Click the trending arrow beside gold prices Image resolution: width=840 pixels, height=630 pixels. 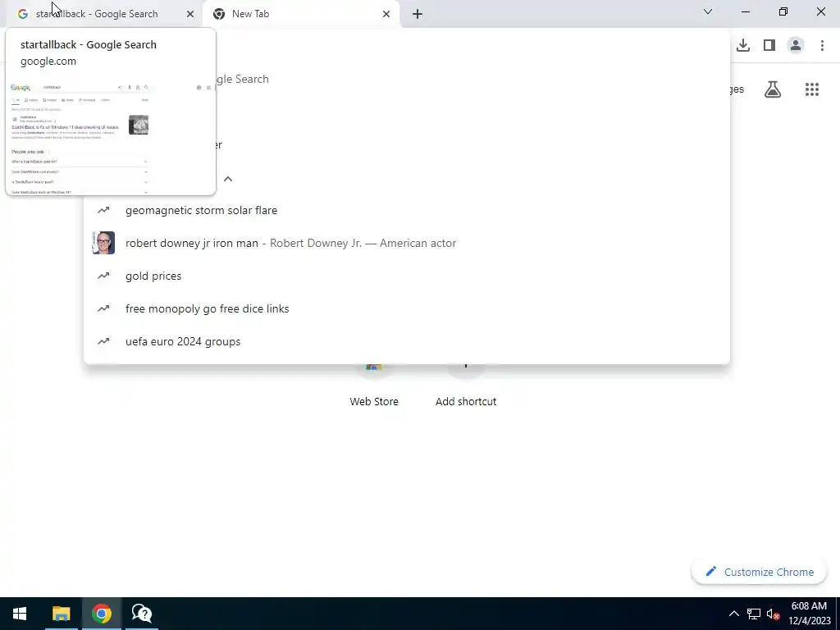coord(103,276)
